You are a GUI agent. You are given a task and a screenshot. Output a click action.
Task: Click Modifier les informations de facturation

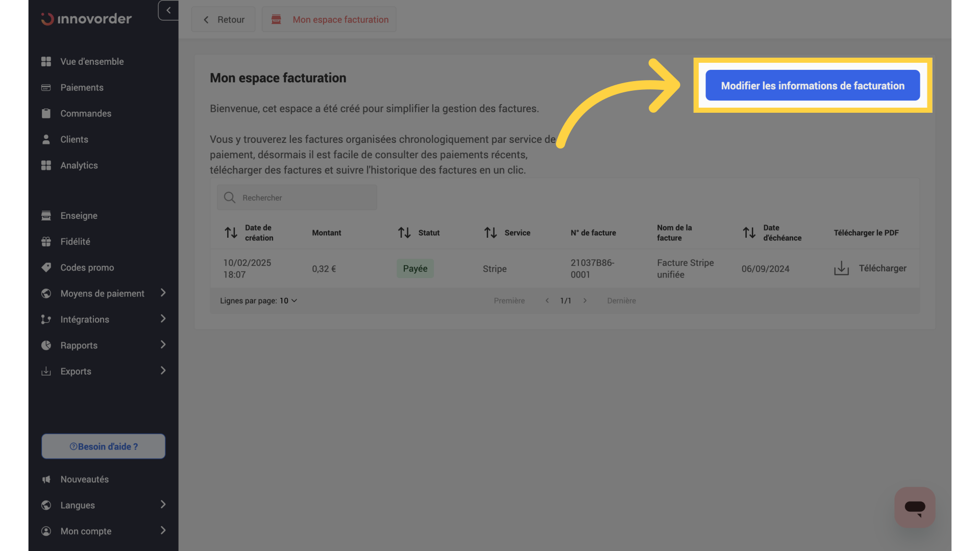pos(812,85)
